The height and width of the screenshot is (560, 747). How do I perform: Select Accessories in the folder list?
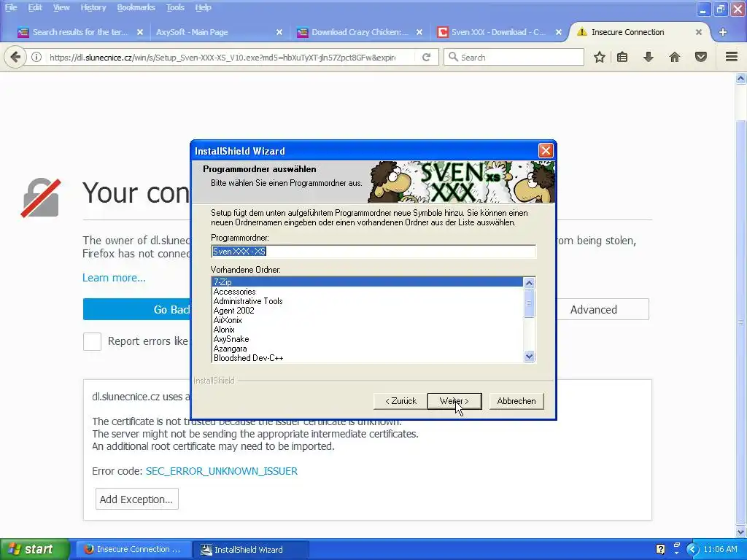pos(367,292)
